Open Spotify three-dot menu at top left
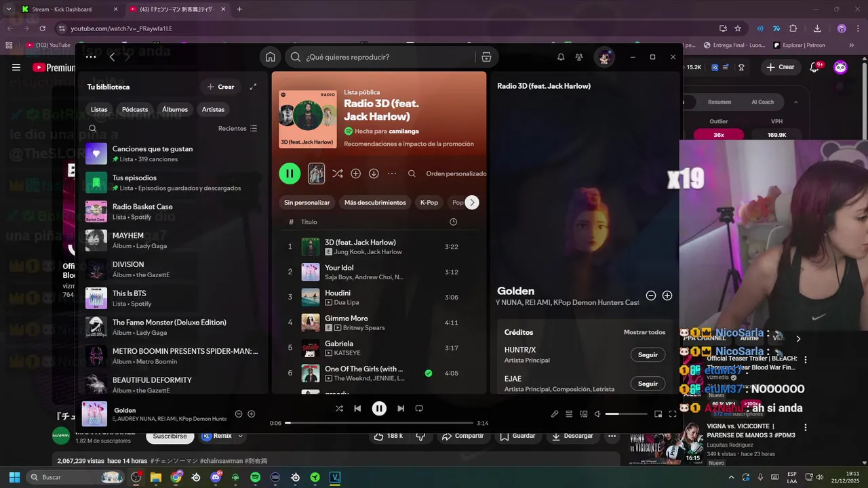This screenshot has width=868, height=488. 91,57
